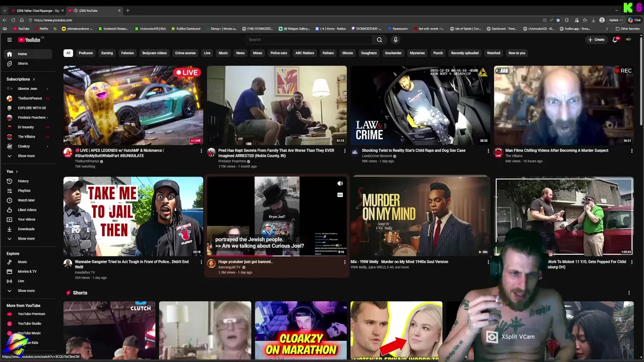The height and width of the screenshot is (362, 644).
Task: Go to Home in sidebar
Action: 27,54
